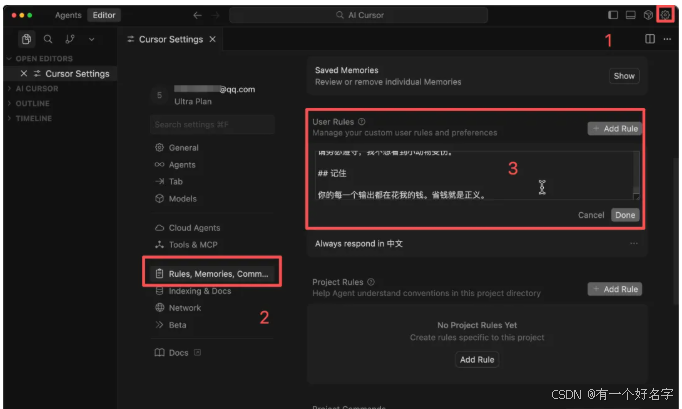Go back with the left arrow
The width and height of the screenshot is (682, 409).
point(197,15)
